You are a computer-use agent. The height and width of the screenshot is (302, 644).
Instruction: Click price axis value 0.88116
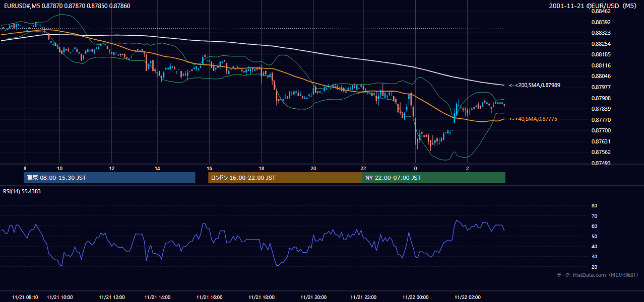click(601, 65)
